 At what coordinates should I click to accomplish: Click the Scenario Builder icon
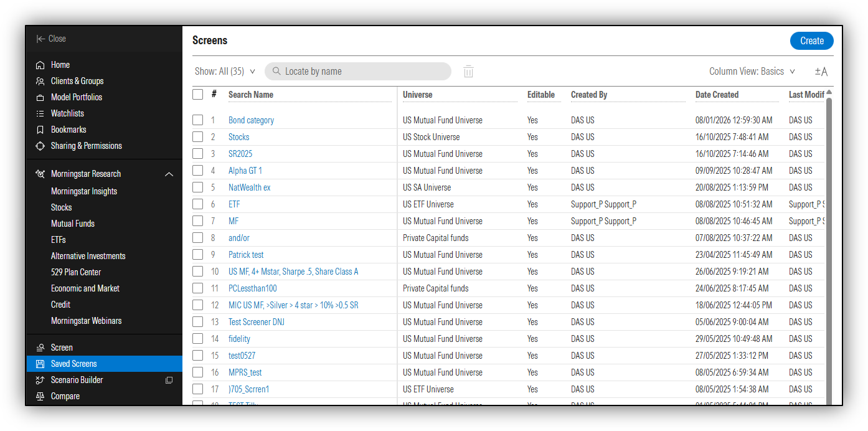(40, 380)
